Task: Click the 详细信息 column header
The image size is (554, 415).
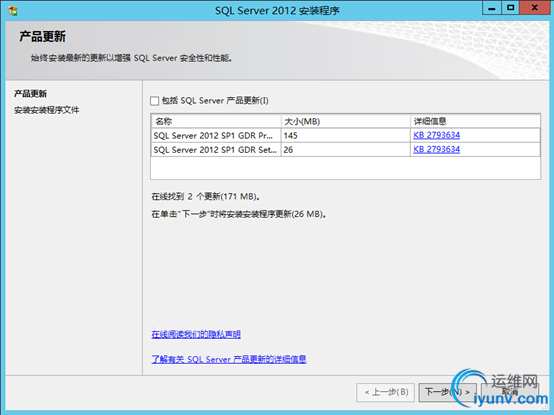Action: pyautogui.click(x=475, y=121)
